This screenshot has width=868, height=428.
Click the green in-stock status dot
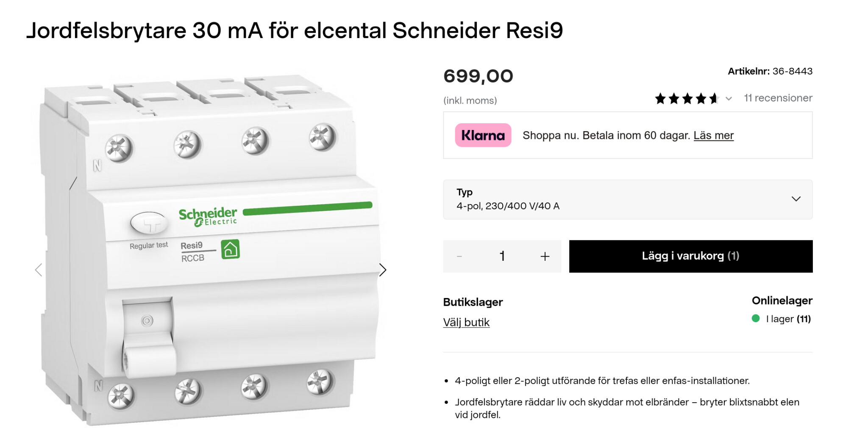click(756, 318)
